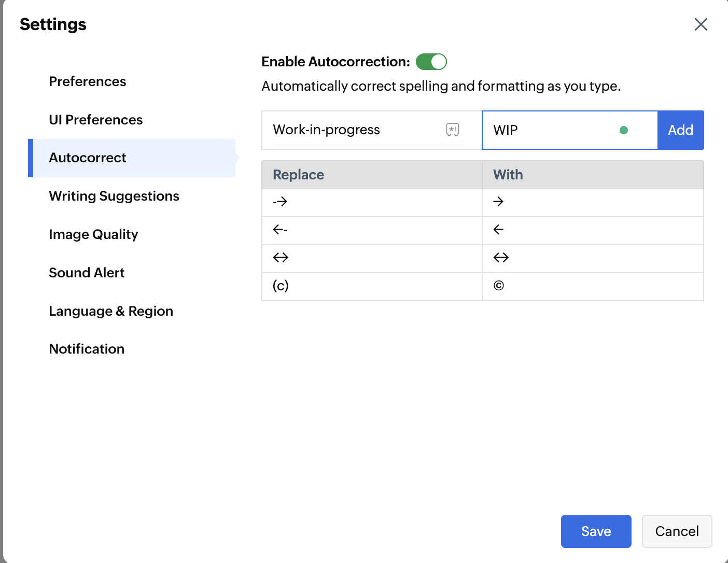The image size is (728, 563).
Task: Select the Autocorrect sidebar item
Action: (88, 158)
